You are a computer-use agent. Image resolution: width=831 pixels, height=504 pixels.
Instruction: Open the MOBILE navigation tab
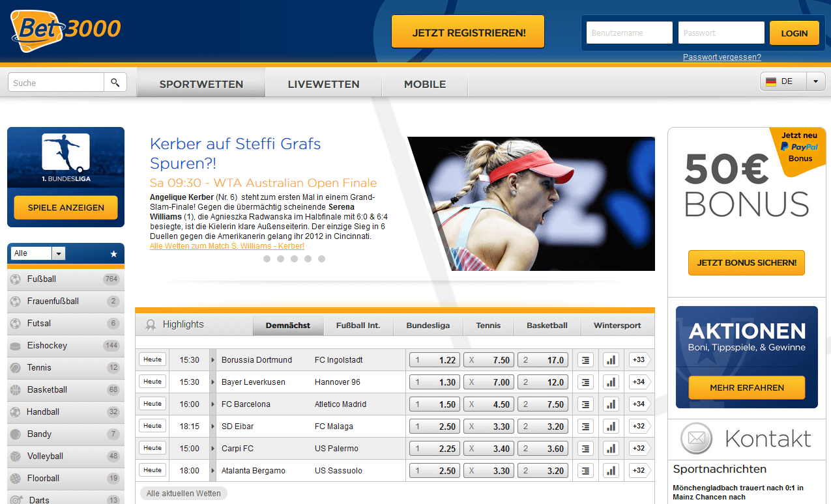(425, 84)
